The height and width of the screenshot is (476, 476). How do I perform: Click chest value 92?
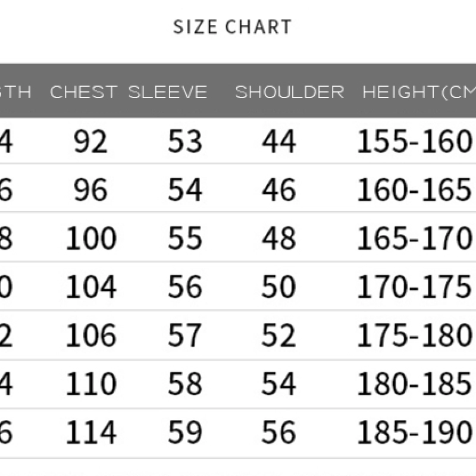(91, 141)
